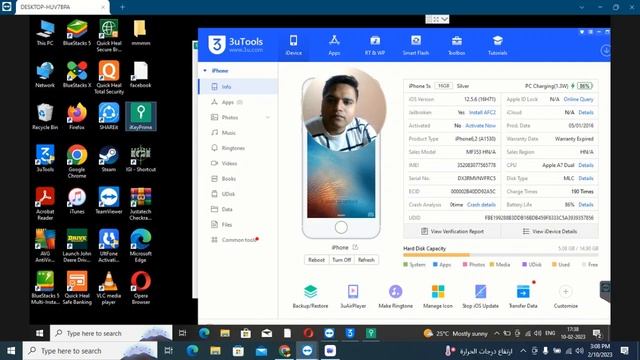Open the Crash details link
Viewport: 640px width, 360px height.
click(x=481, y=204)
